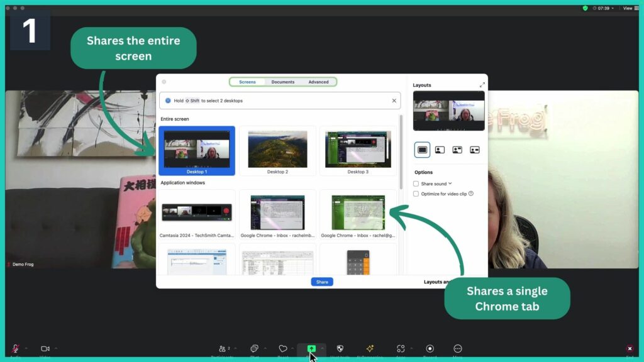Open the React reactions menu
The image size is (644, 362).
point(282,348)
